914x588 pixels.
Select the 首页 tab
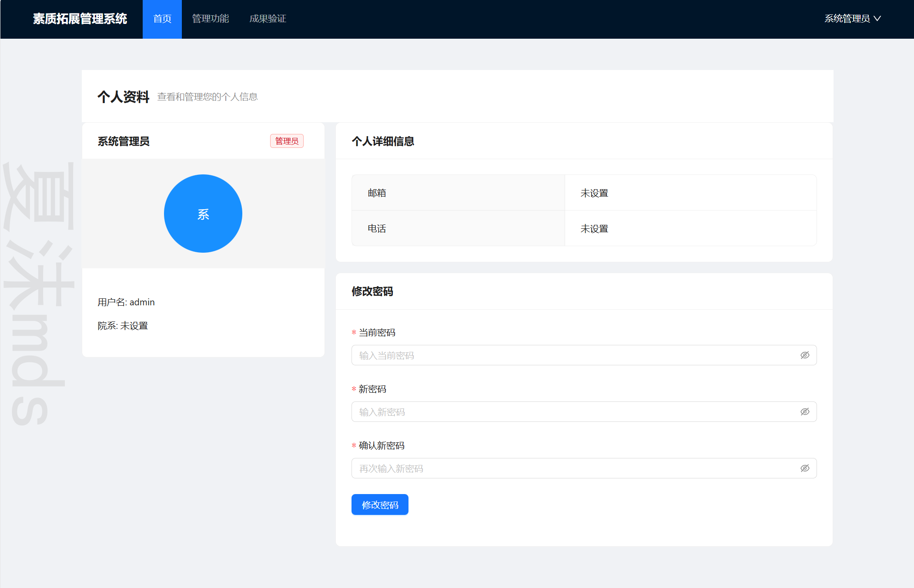pos(162,19)
